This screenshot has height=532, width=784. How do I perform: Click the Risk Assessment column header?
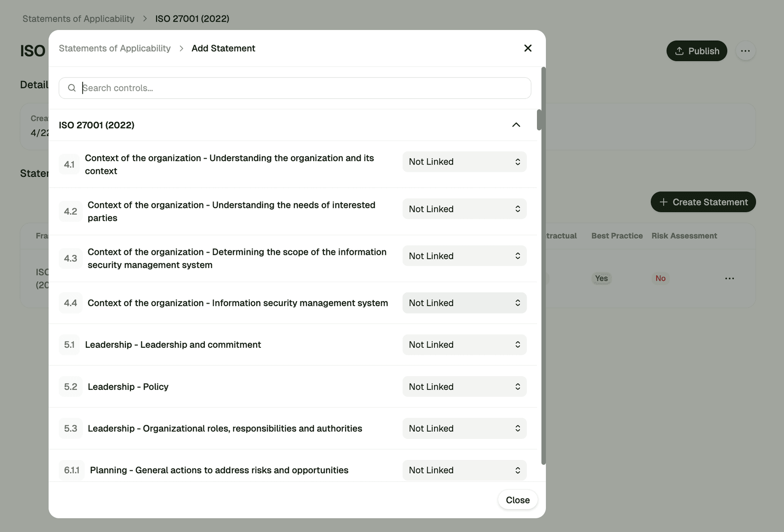[684, 236]
